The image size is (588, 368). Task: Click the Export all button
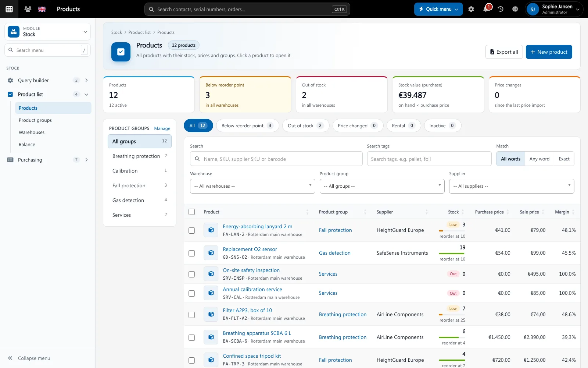(504, 52)
